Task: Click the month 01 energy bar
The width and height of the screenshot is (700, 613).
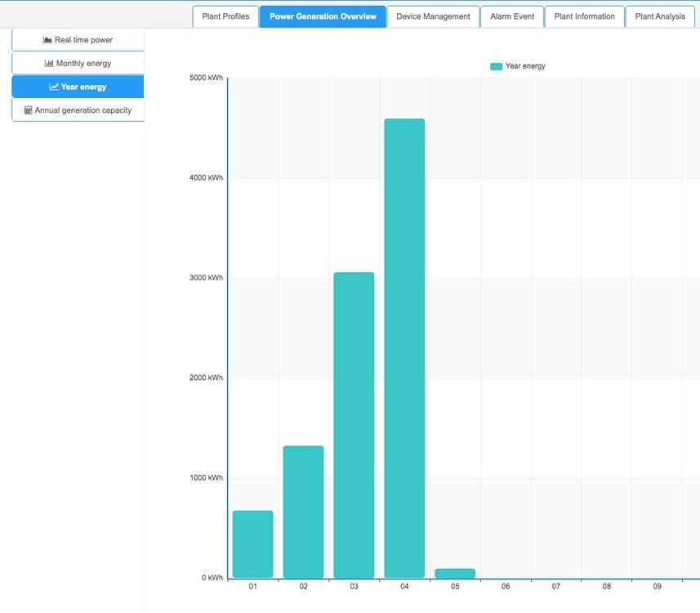Action: pos(252,544)
